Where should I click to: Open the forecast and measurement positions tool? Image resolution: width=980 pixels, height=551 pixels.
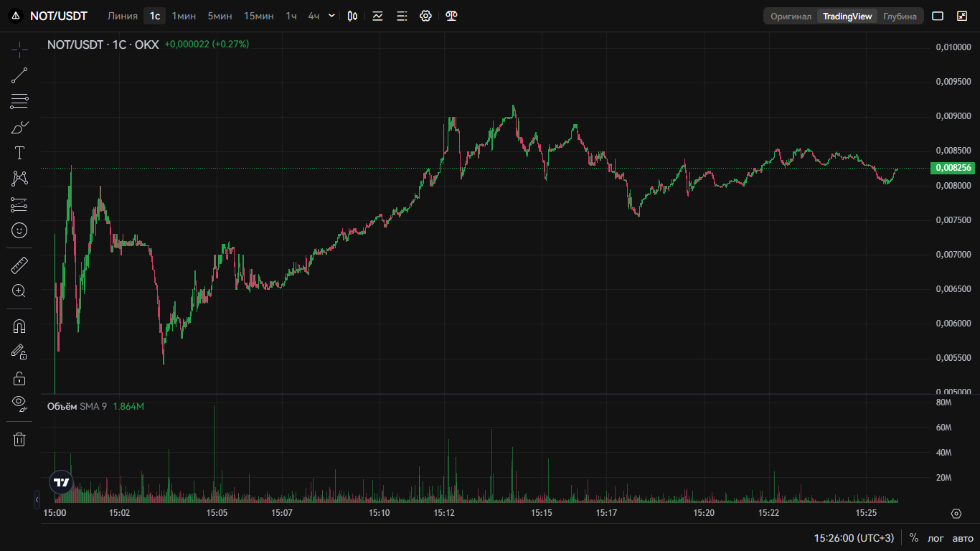click(x=19, y=204)
